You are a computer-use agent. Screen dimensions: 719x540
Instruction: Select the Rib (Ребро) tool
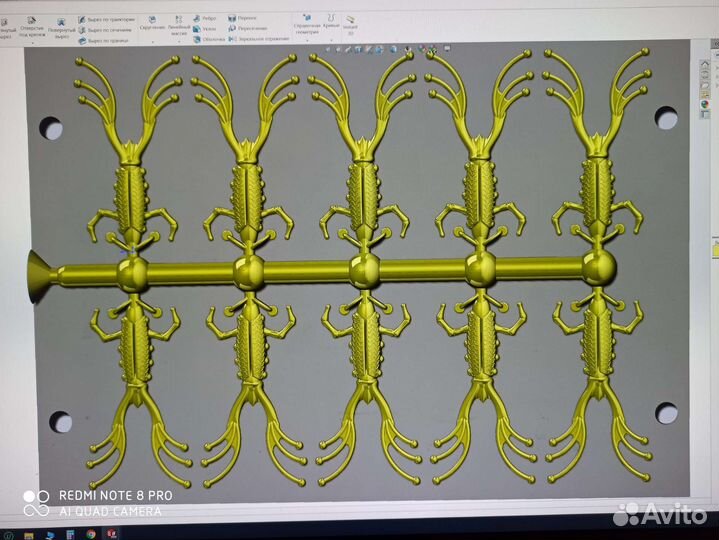(205, 18)
